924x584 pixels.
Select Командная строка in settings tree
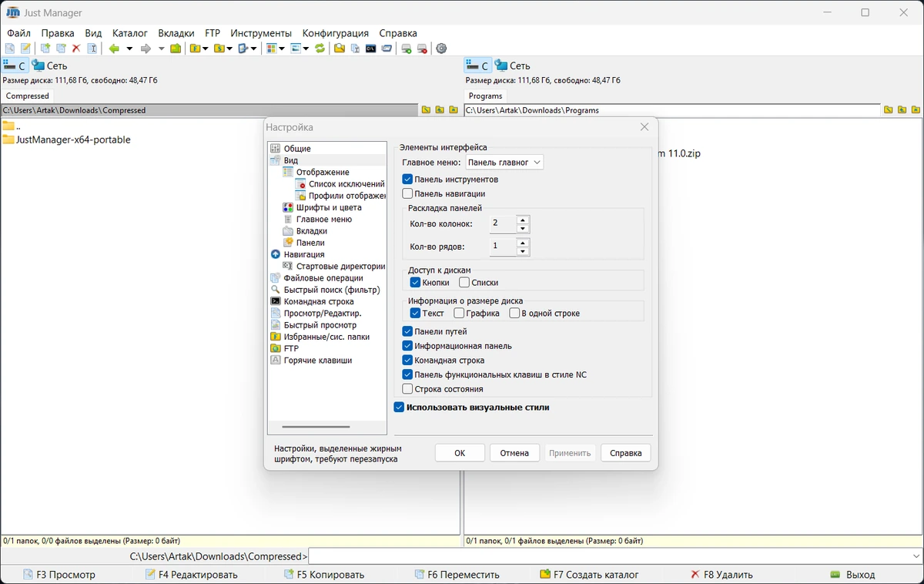point(318,301)
